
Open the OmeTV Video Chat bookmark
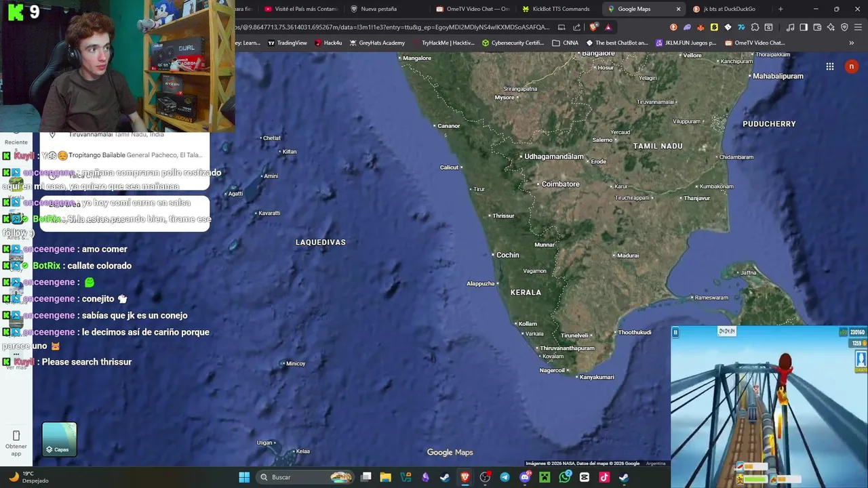tap(755, 43)
